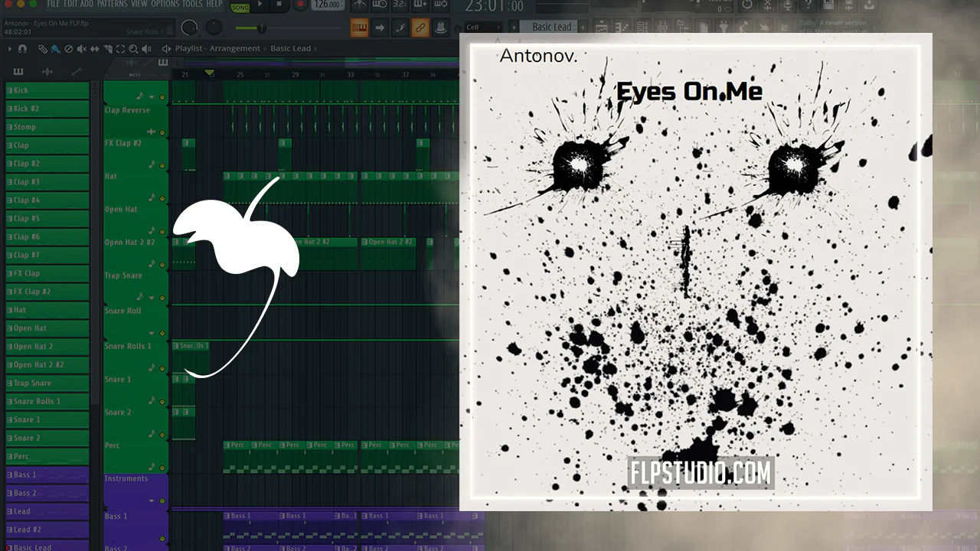Open the Cell snap dropdown
This screenshot has height=551, width=980.
[x=483, y=28]
